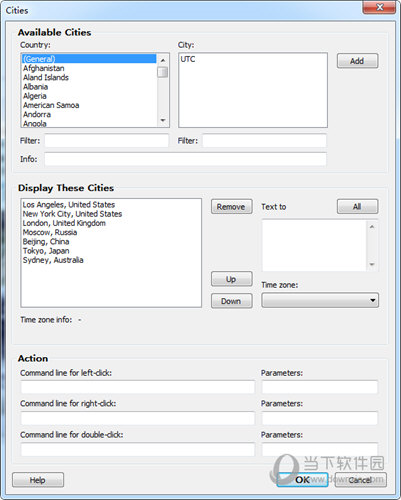Move city with Down button
Screen dimensions: 401x500
point(232,301)
